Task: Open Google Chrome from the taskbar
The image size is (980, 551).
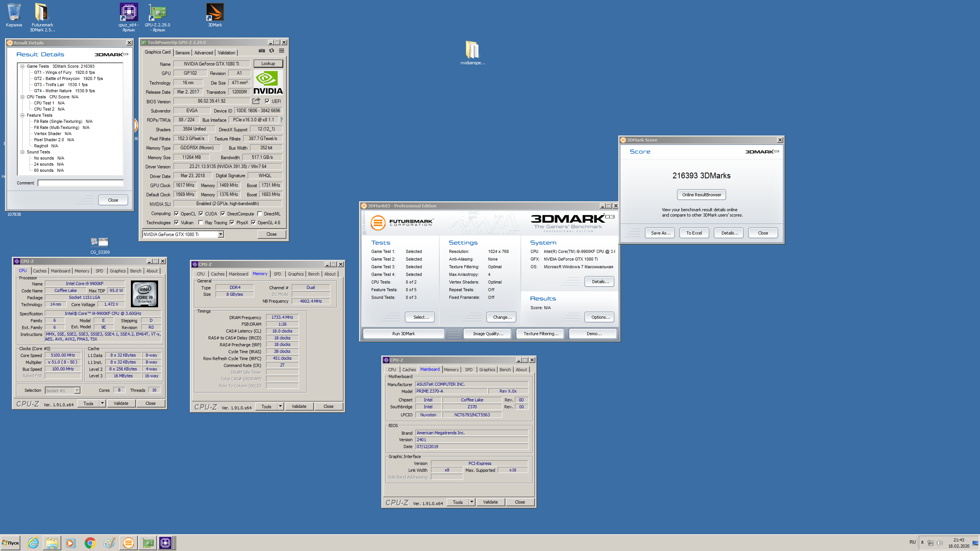Action: point(90,543)
